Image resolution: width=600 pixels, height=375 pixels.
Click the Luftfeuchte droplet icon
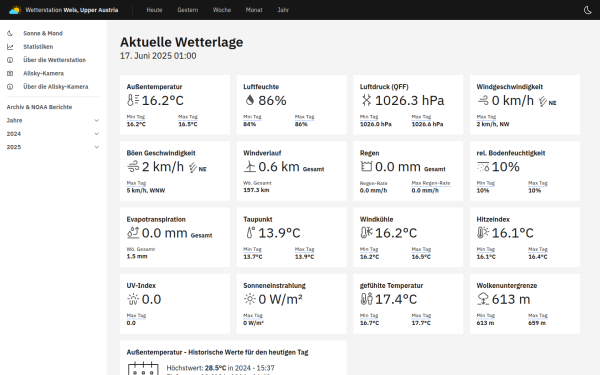[249, 100]
